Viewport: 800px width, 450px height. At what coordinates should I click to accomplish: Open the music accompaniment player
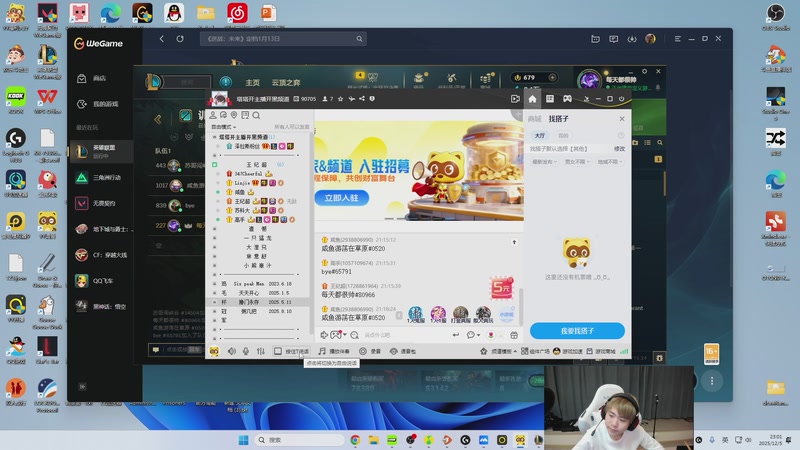334,351
